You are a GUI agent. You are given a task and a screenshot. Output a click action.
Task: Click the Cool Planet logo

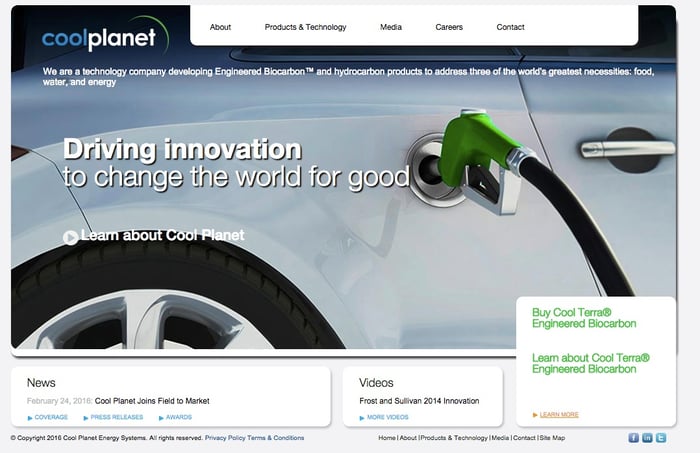click(x=99, y=39)
